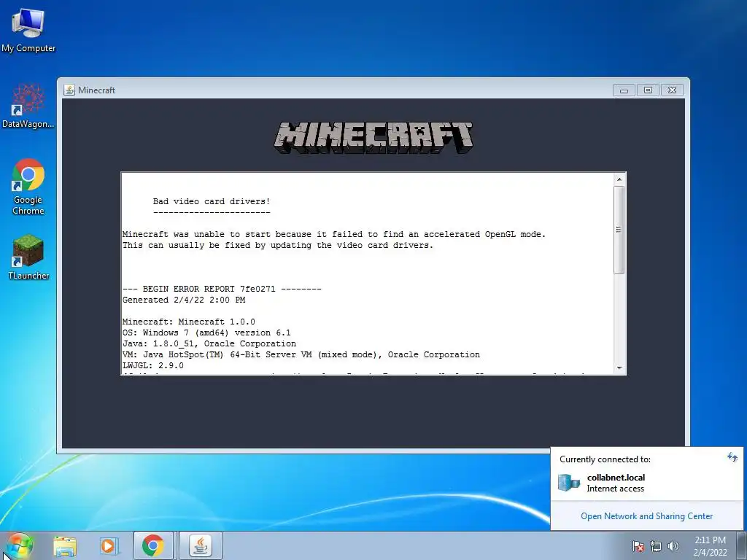Click the 'OS: Windows 7 (amd64)' line
747x560 pixels.
coord(206,332)
